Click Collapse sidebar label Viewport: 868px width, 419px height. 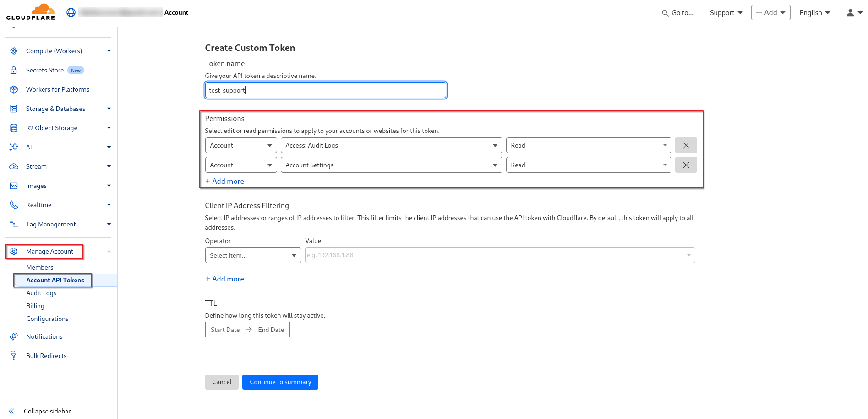click(47, 411)
